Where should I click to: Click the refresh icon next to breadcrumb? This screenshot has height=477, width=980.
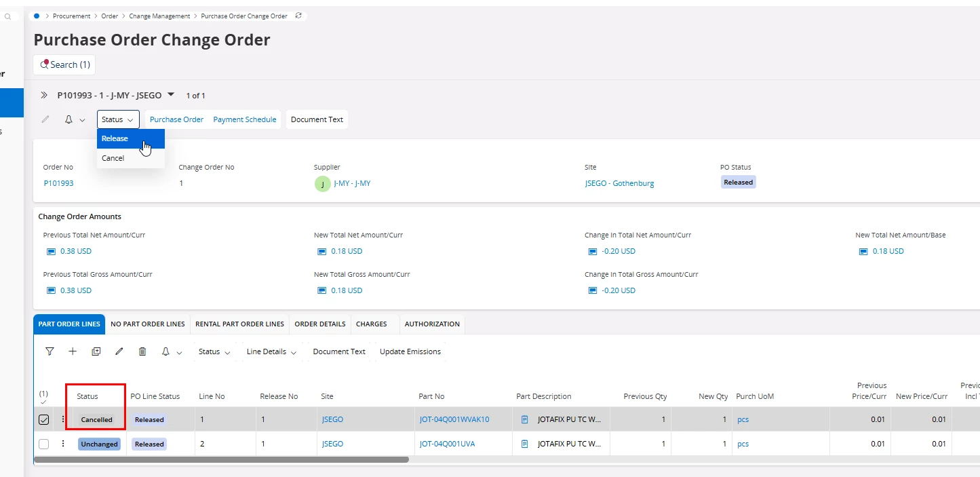[298, 16]
